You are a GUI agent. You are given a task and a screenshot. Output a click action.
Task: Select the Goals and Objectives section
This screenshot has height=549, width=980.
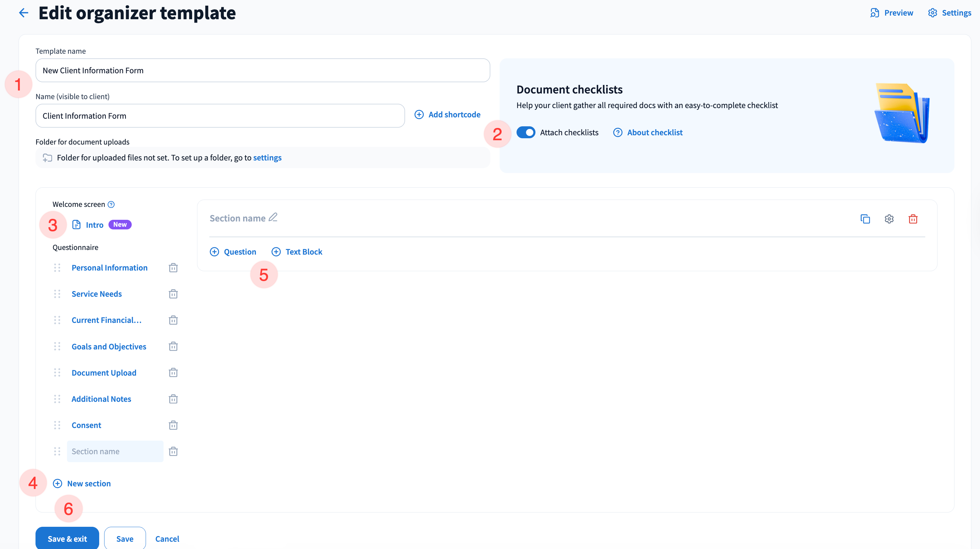109,347
